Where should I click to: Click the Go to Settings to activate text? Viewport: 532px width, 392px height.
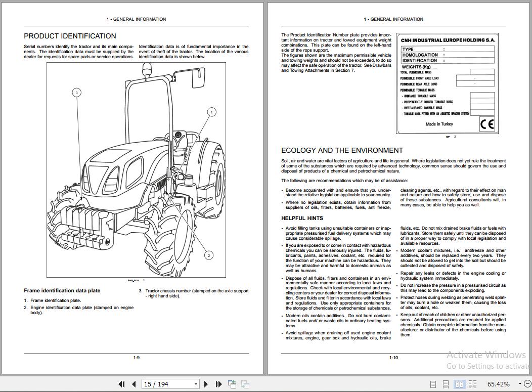tap(488, 366)
